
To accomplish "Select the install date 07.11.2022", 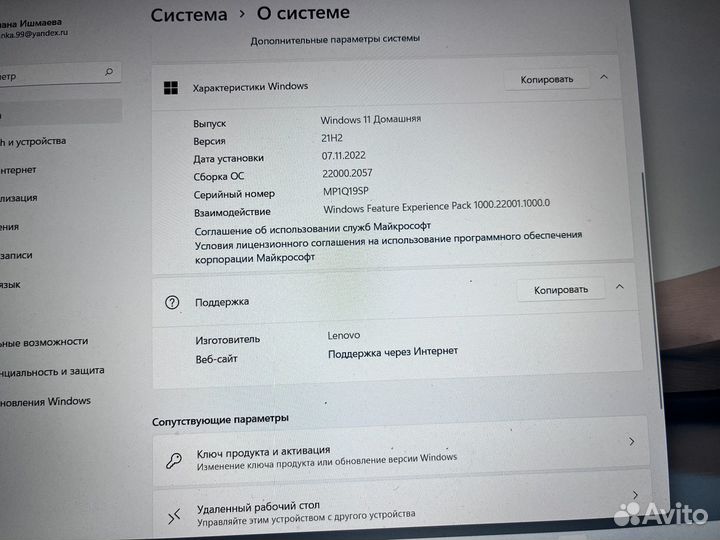I will 343,156.
